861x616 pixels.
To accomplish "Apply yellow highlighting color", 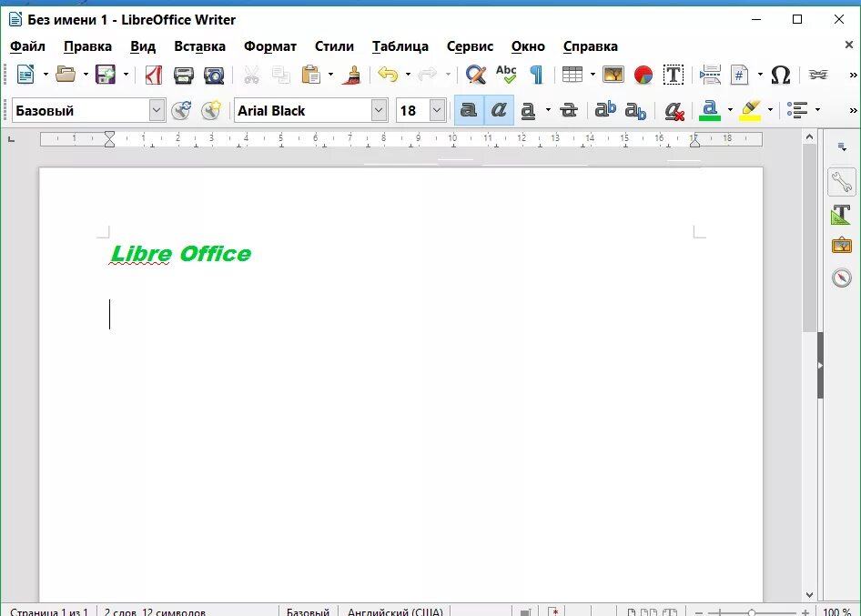I will click(750, 110).
